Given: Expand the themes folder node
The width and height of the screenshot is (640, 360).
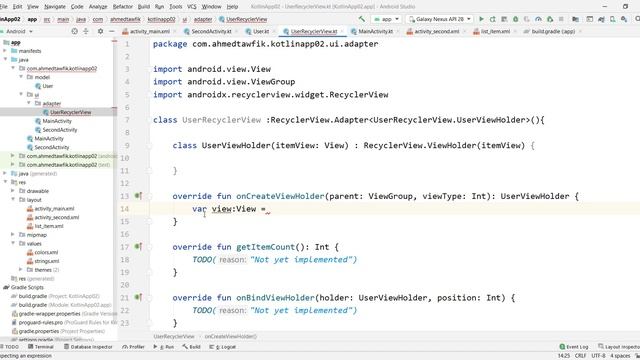Looking at the screenshot, I should click(x=21, y=269).
